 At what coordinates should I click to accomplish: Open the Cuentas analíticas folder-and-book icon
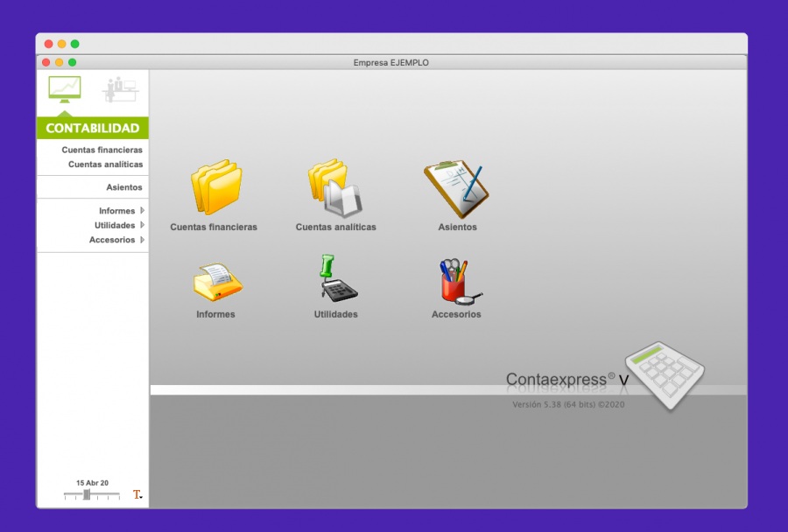[x=335, y=188]
